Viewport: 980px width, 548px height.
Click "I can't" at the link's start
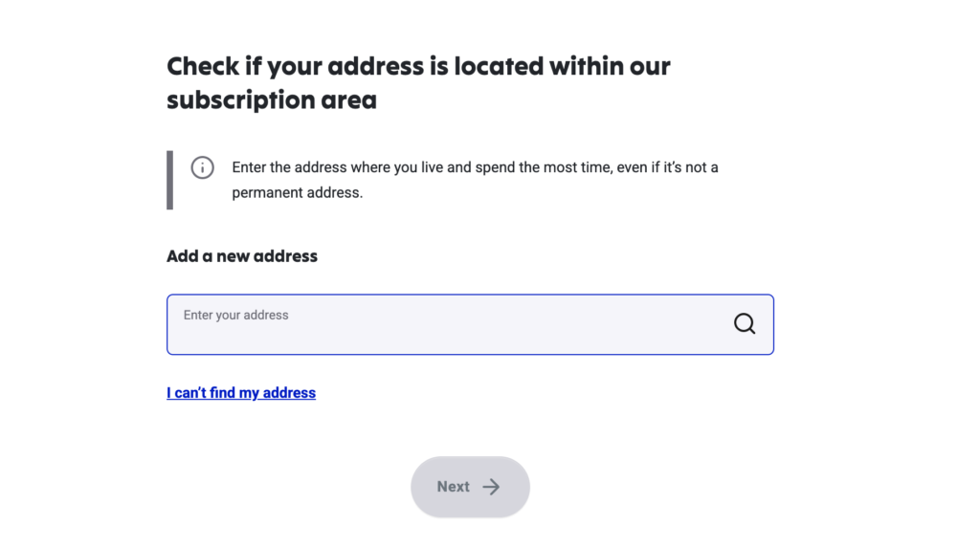pos(187,393)
